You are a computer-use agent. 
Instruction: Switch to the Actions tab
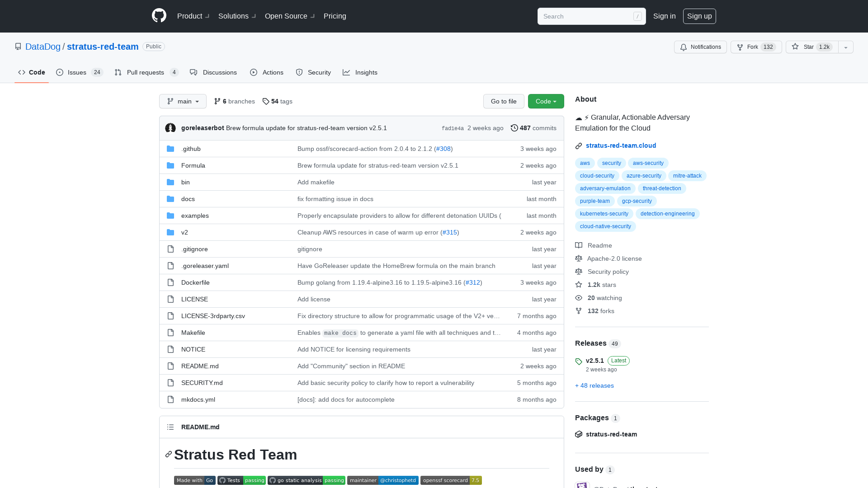(x=267, y=72)
